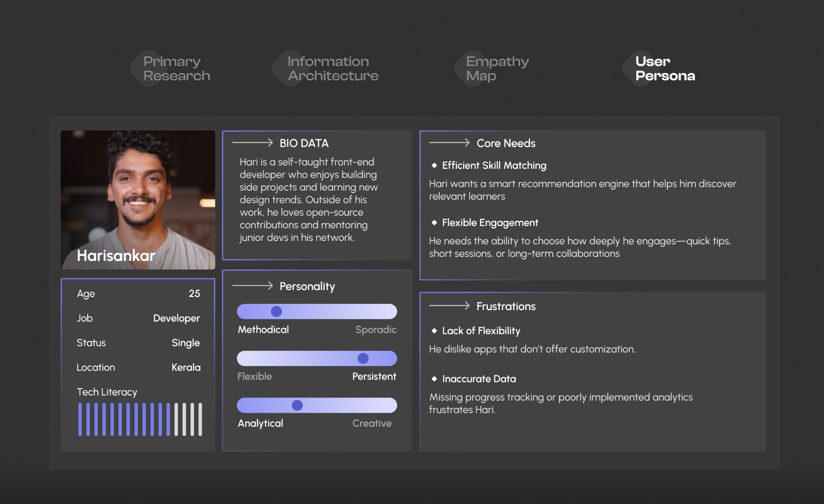Click the Persistent label
The height and width of the screenshot is (504, 824).
(x=374, y=376)
